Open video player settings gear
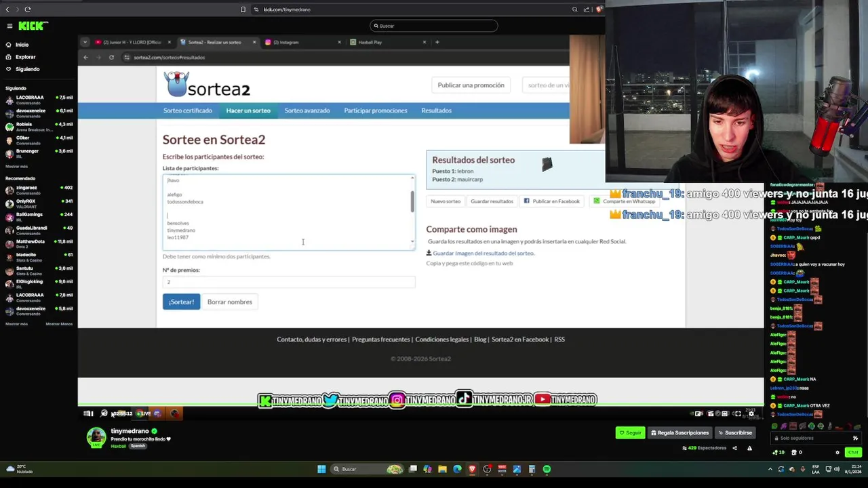Image resolution: width=868 pixels, height=488 pixels. click(x=751, y=413)
